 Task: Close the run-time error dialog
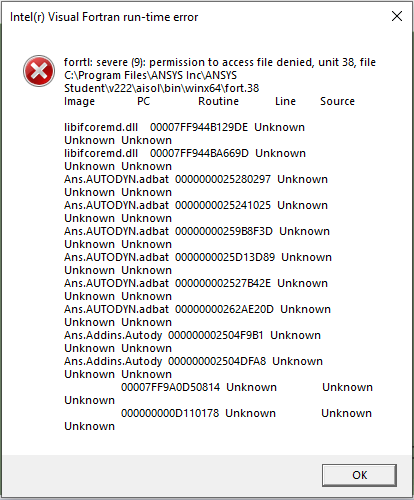tap(397, 16)
